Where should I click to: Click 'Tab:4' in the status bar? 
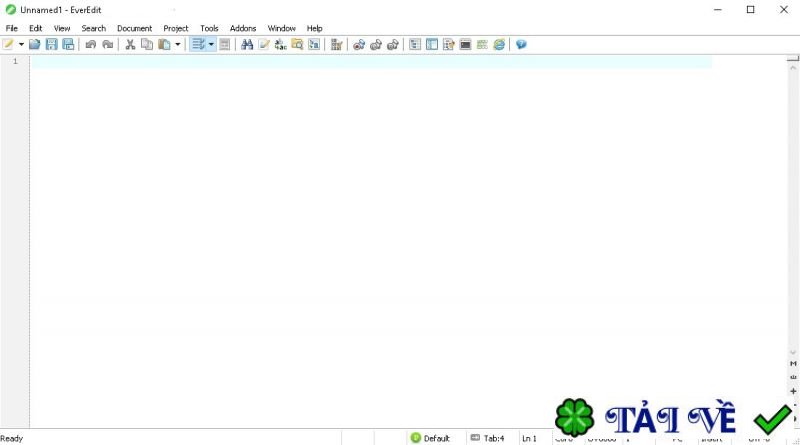click(494, 438)
